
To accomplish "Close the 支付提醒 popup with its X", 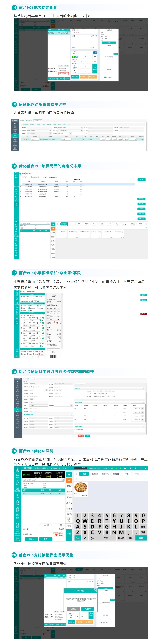I will point(96,590).
